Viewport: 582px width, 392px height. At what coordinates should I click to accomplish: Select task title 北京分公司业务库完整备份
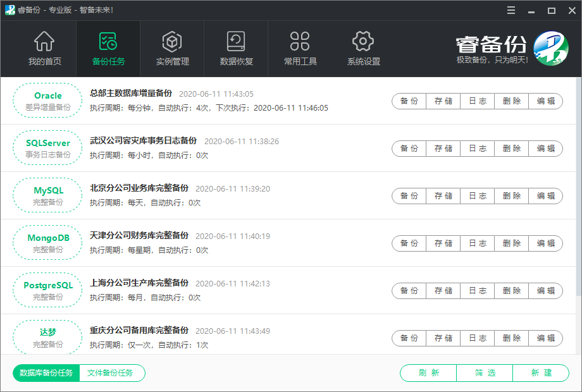coord(139,188)
